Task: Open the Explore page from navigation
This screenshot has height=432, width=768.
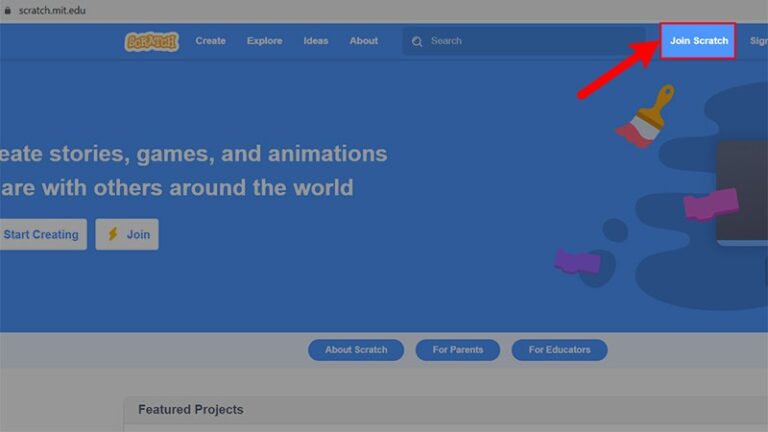Action: (x=264, y=41)
